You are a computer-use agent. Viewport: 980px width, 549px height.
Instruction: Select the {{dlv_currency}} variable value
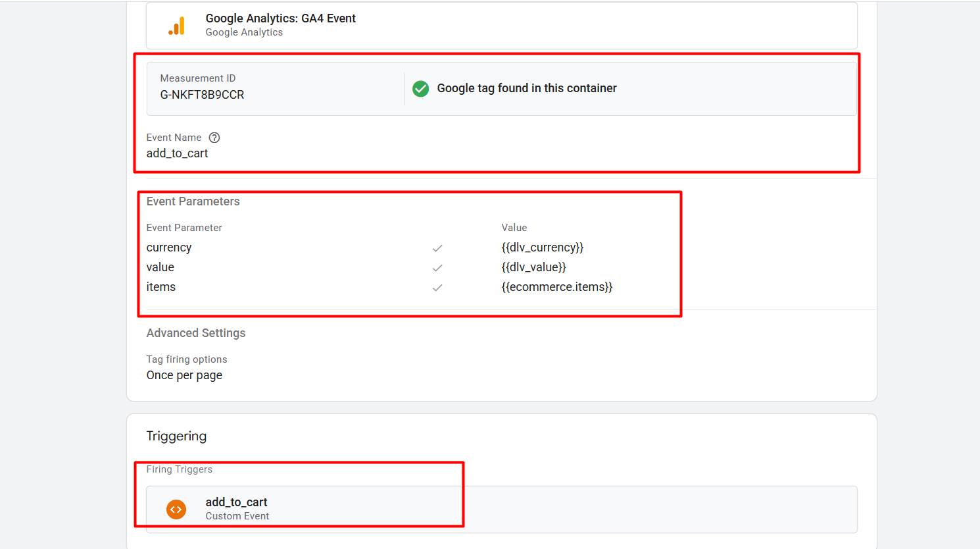[x=542, y=248]
